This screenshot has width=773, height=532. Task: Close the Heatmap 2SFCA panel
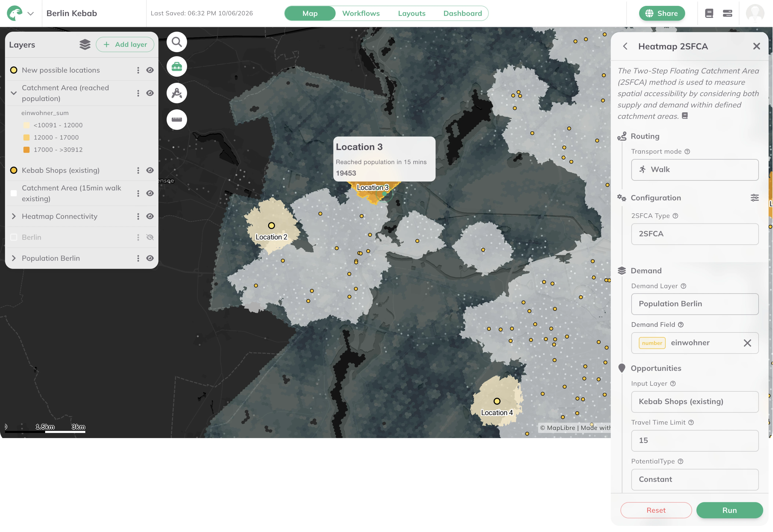756,46
